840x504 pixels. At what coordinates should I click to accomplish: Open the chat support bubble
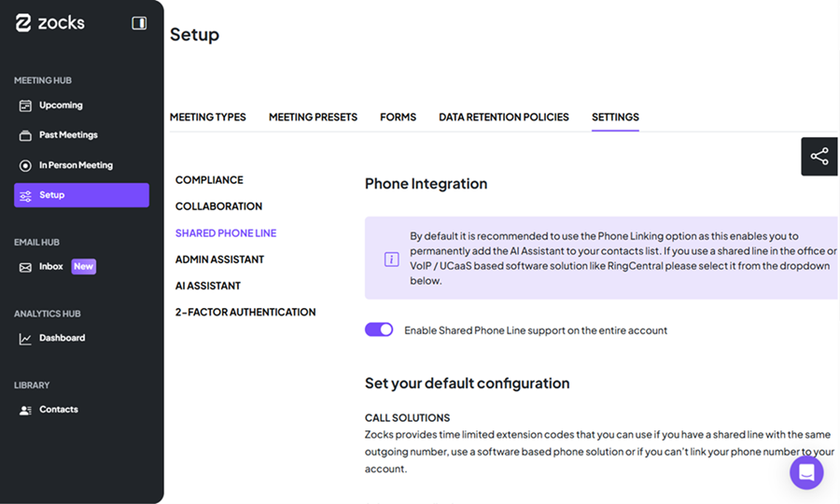click(806, 472)
